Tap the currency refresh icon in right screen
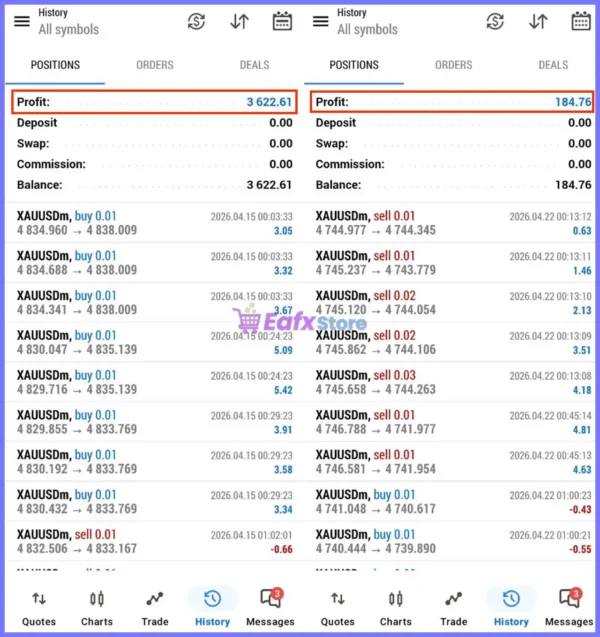The image size is (600, 637). point(495,22)
